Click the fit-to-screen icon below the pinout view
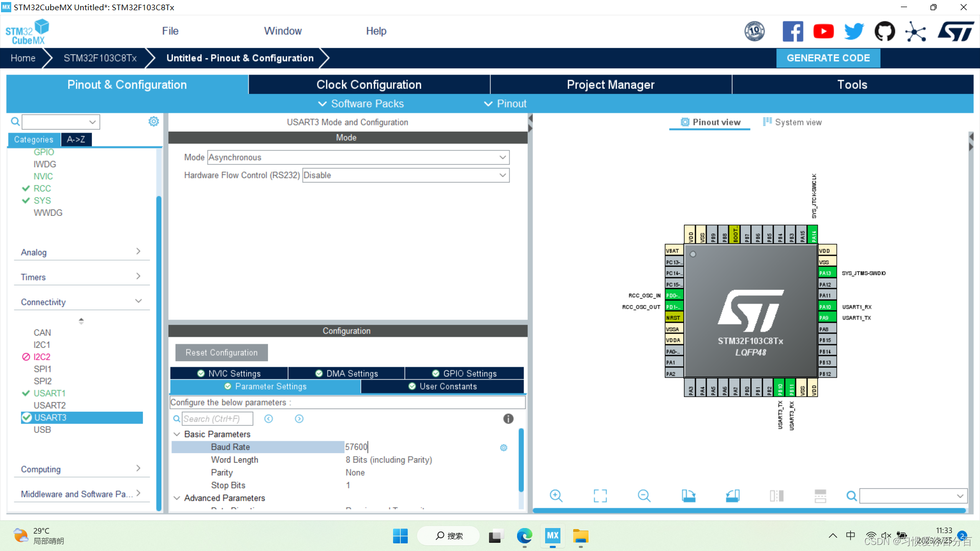980x551 pixels. coord(600,495)
